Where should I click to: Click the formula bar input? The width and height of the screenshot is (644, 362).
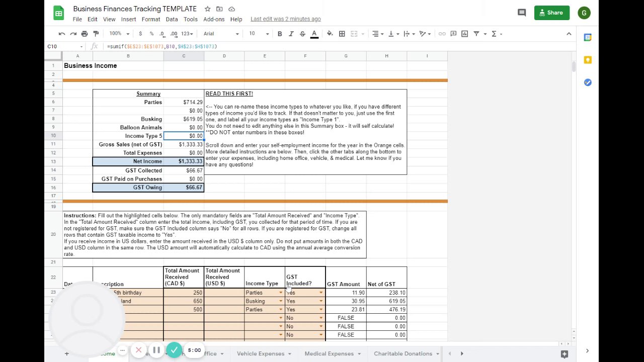tap(332, 46)
